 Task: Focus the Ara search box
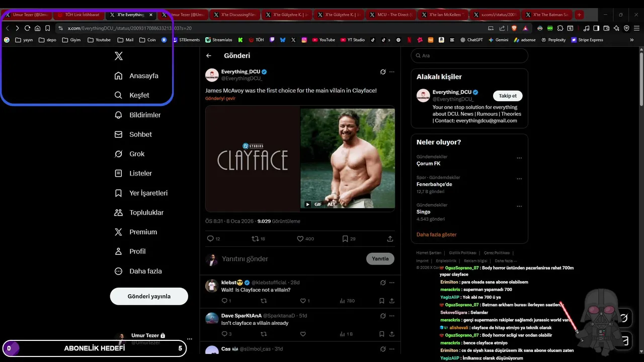pyautogui.click(x=469, y=56)
